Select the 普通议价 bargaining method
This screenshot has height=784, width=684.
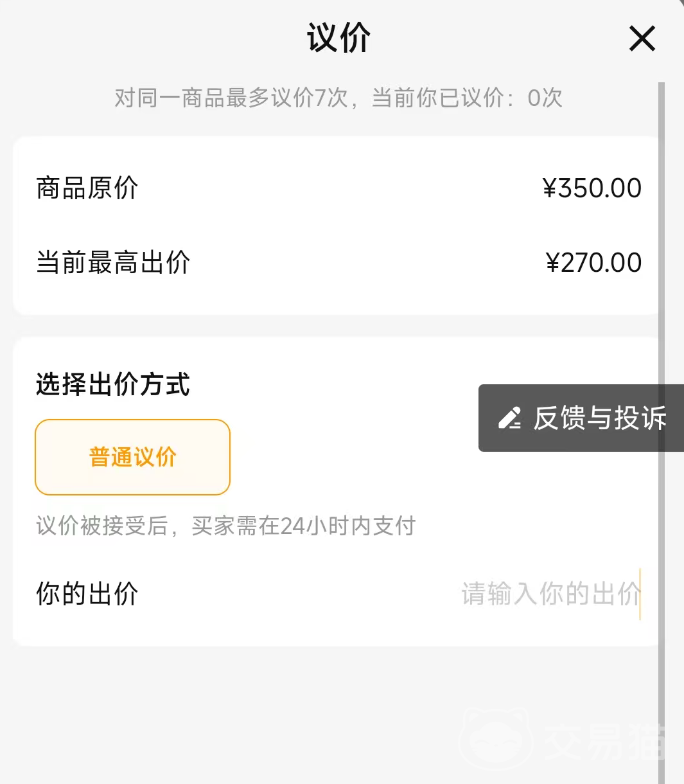pyautogui.click(x=132, y=457)
